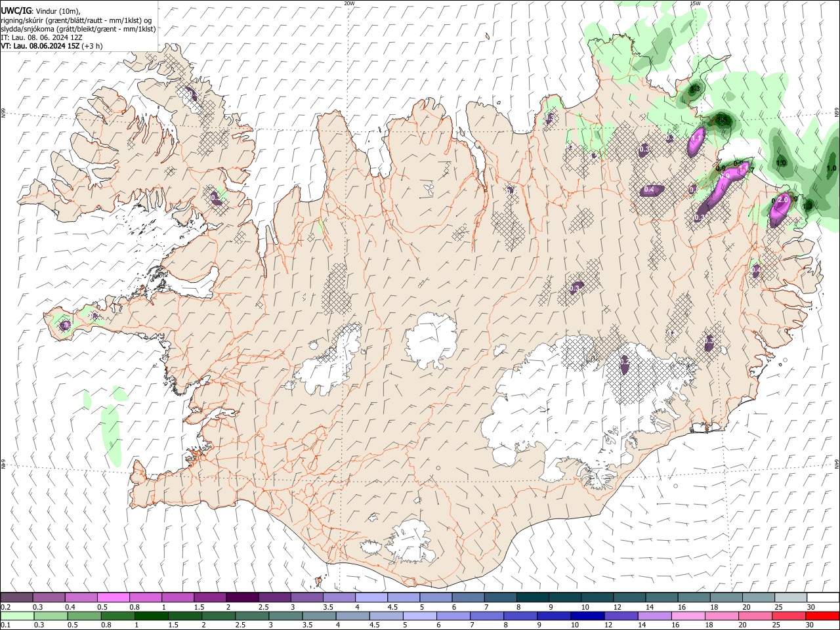840x630 pixels.
Task: Pick the lower-row pale green swatch at 0.1
Action: 17,616
